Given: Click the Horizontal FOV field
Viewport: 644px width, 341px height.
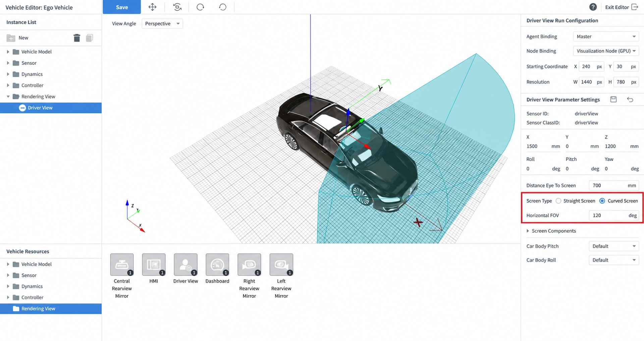Looking at the screenshot, I should pyautogui.click(x=614, y=215).
